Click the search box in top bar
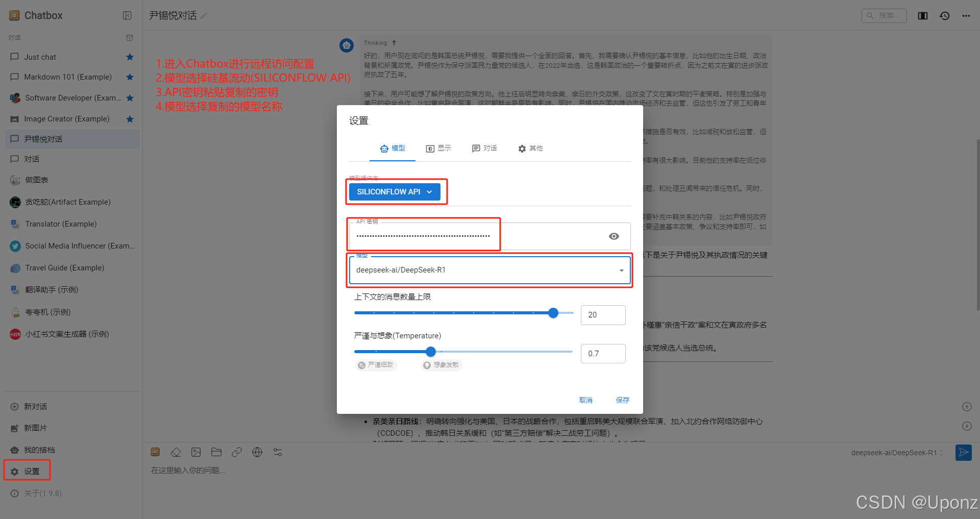Viewport: 980px width, 519px height. click(884, 15)
